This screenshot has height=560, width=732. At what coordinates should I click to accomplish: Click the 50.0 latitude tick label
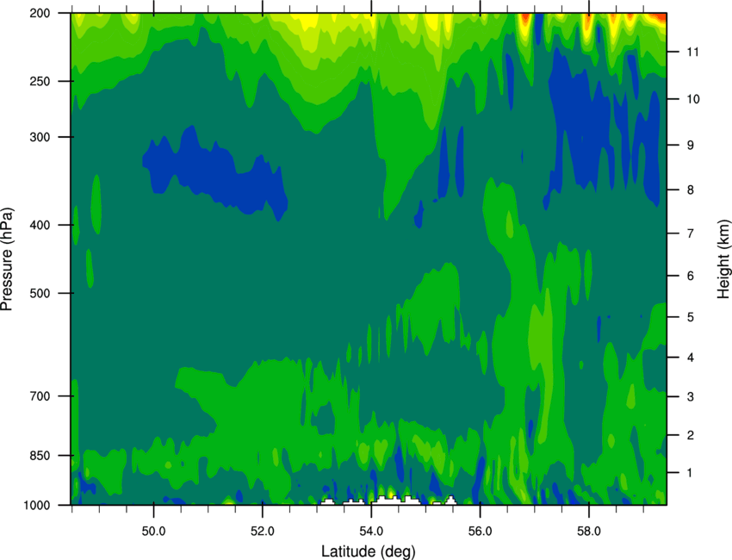(x=153, y=532)
